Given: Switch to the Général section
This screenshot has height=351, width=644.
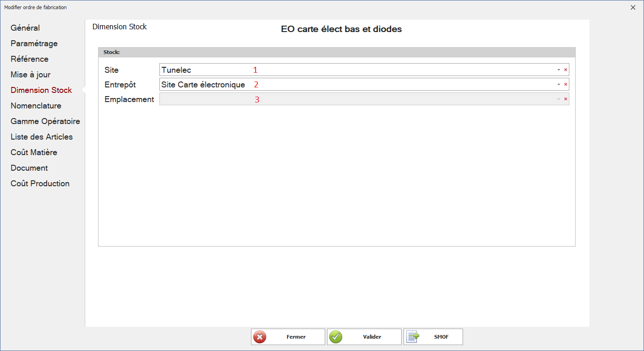Looking at the screenshot, I should (x=25, y=28).
